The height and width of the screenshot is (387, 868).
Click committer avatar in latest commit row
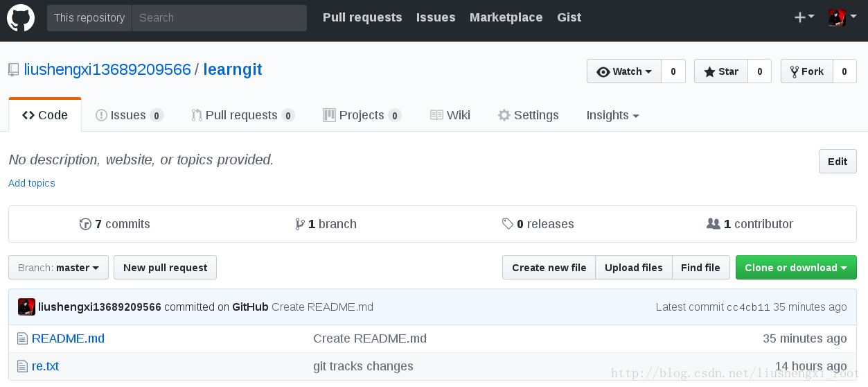coord(26,307)
